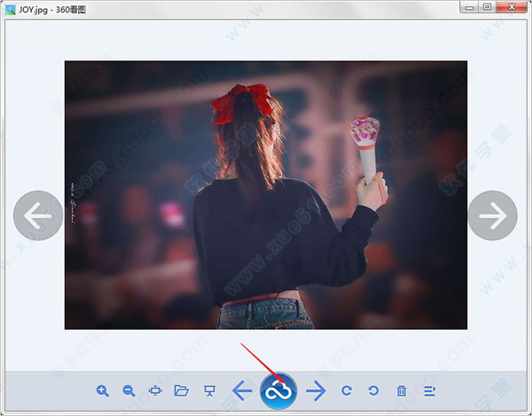Click the zoom out magnifier icon
The width and height of the screenshot is (532, 416).
click(x=129, y=390)
